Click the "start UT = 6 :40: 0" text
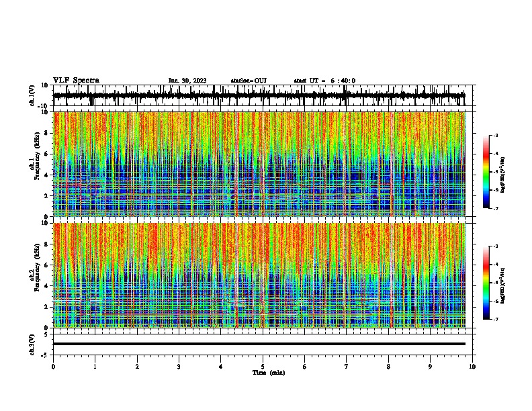The width and height of the screenshot is (532, 411). tap(324, 81)
